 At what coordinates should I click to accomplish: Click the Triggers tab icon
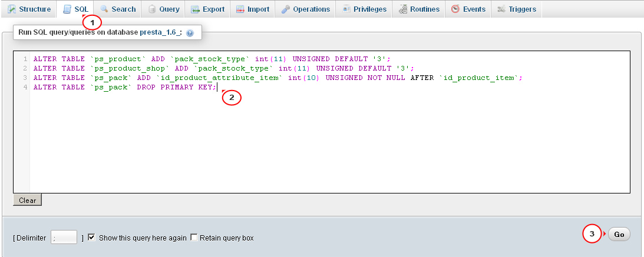[501, 9]
